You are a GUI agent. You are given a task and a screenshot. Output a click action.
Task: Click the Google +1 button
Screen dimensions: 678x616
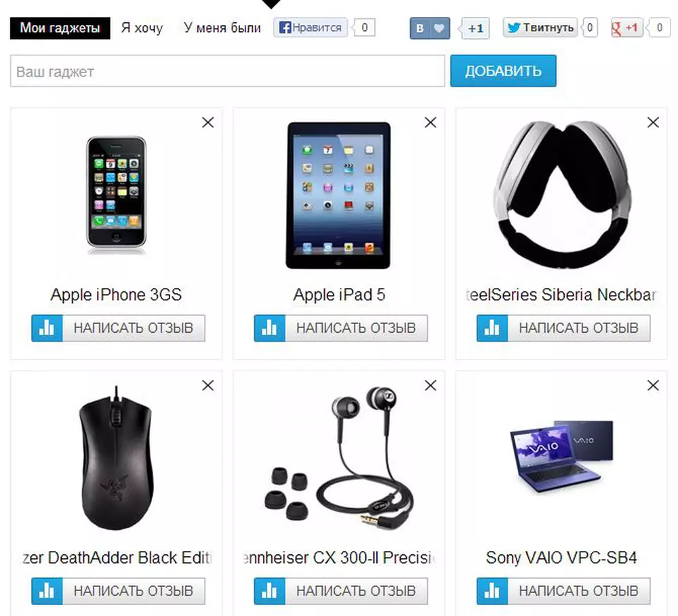coord(626,28)
